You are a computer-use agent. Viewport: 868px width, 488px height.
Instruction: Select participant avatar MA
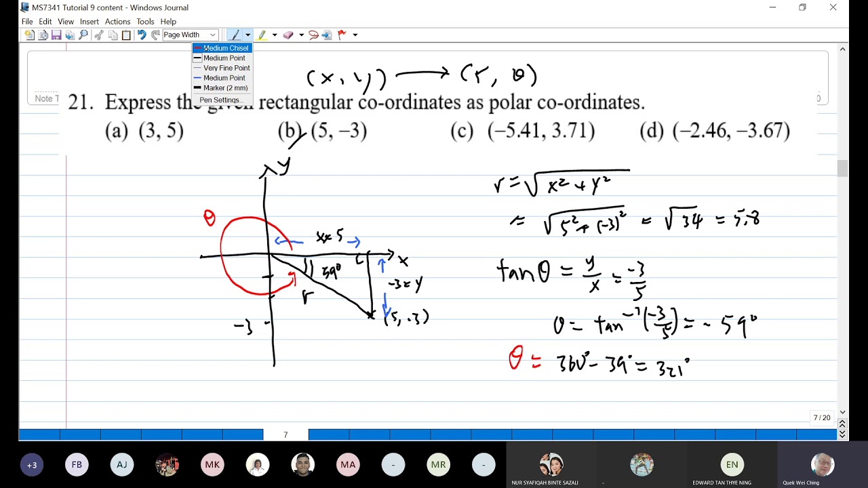point(348,465)
